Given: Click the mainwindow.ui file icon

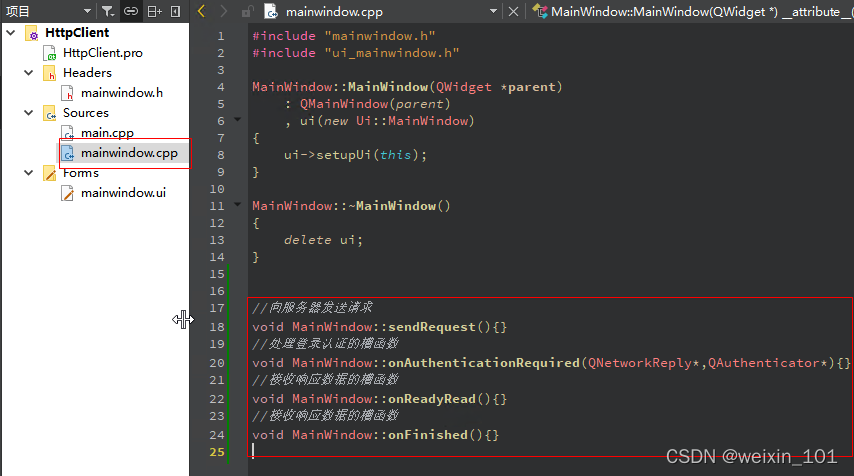Looking at the screenshot, I should (68, 193).
